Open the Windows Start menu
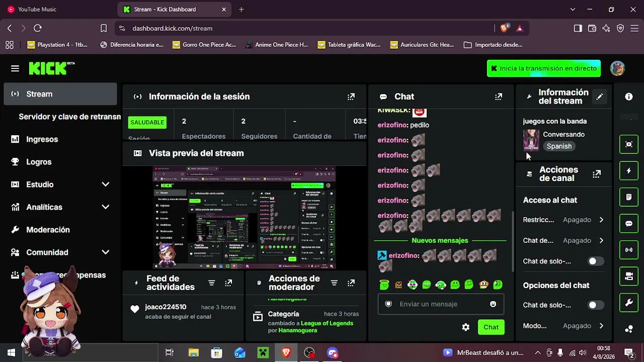 coord(11,353)
